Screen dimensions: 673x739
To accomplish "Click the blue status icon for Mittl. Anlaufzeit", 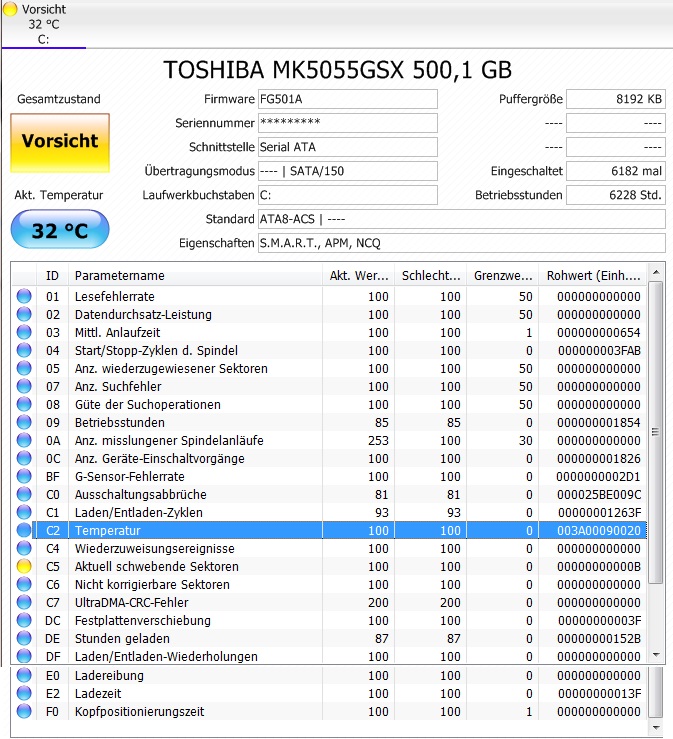I will click(x=24, y=332).
